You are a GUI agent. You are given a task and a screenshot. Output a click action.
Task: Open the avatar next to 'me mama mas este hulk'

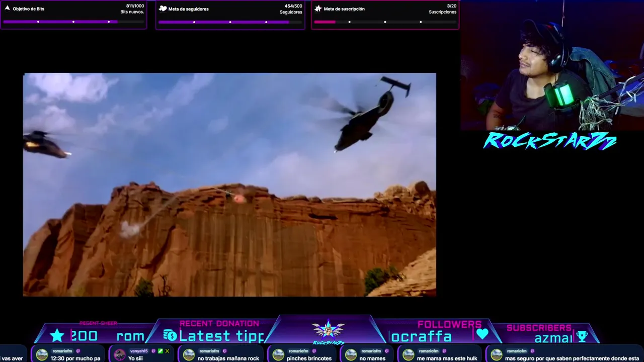click(408, 355)
